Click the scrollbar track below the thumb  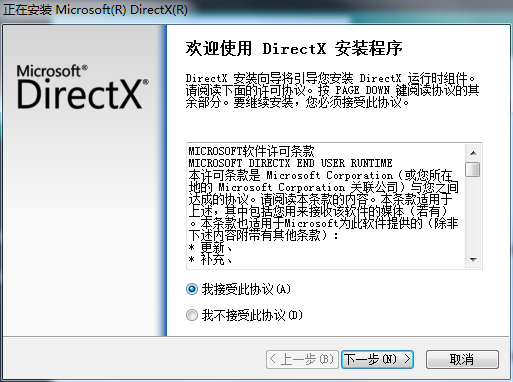click(x=473, y=214)
